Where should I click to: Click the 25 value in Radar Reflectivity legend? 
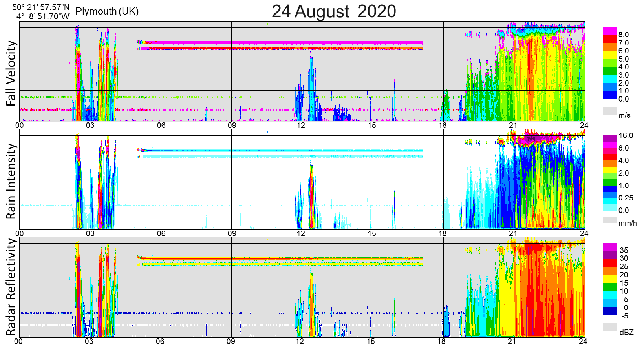coord(624,267)
